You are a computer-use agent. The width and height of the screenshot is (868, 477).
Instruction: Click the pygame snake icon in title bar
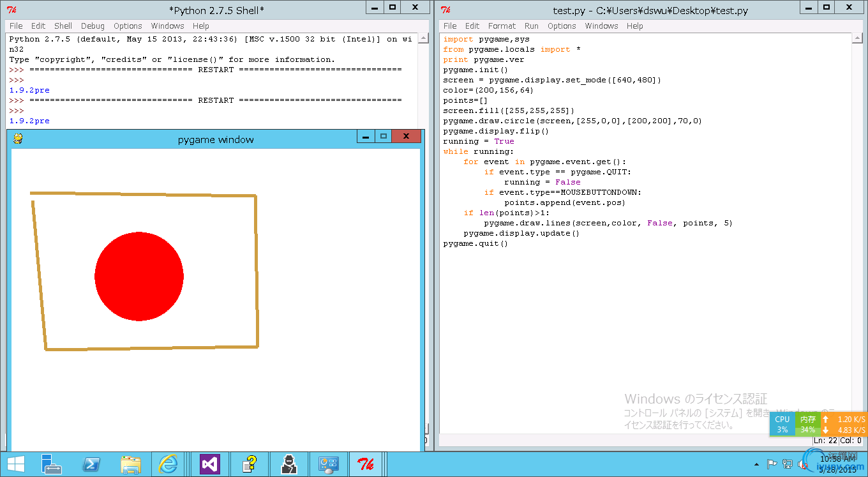tap(18, 139)
